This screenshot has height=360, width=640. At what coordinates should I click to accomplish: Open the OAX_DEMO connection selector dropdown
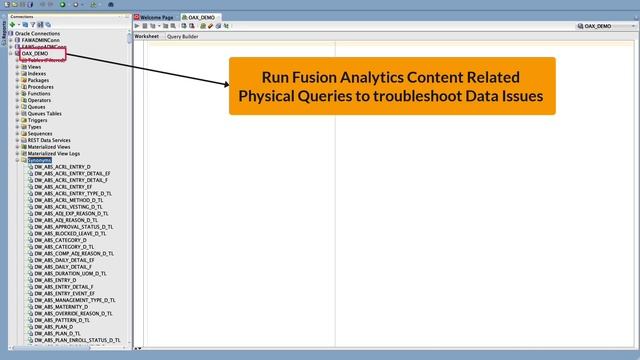[607, 26]
